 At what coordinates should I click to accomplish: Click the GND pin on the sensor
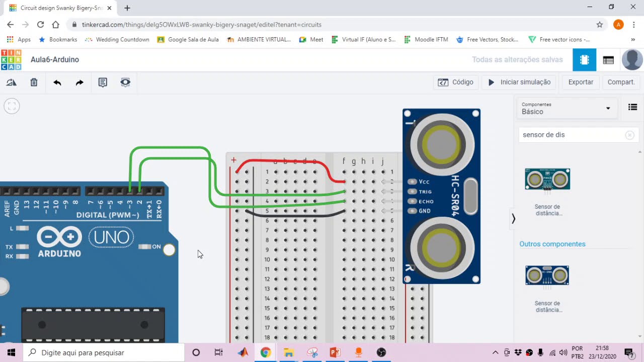[x=413, y=211]
